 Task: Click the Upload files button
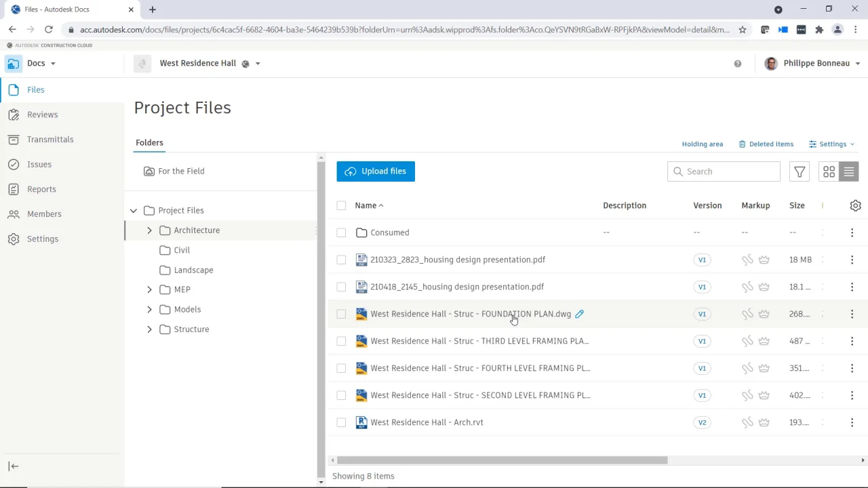376,171
